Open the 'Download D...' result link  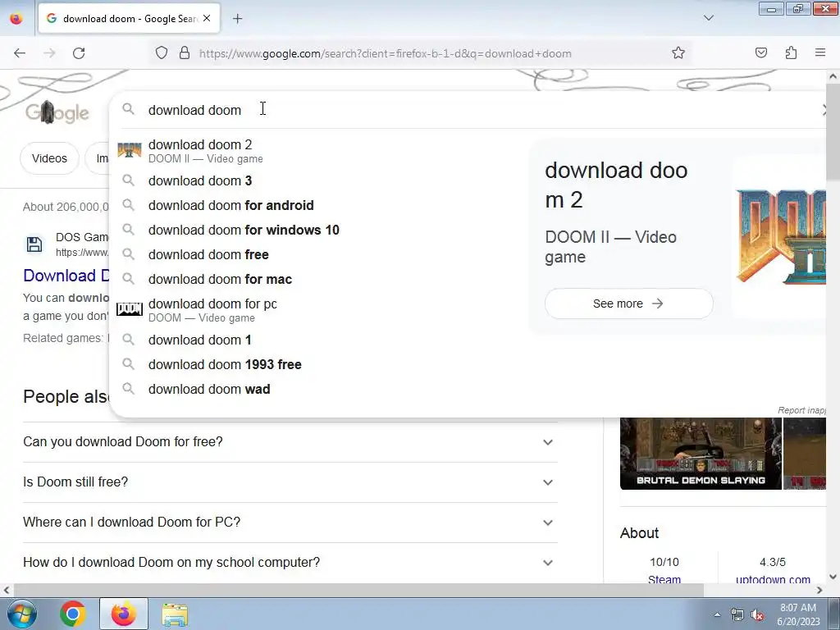tap(66, 276)
